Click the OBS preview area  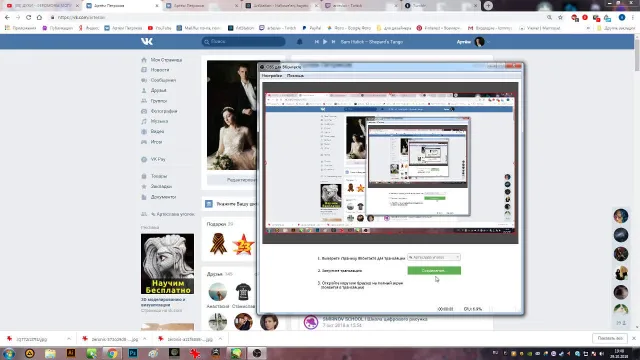tap(390, 163)
